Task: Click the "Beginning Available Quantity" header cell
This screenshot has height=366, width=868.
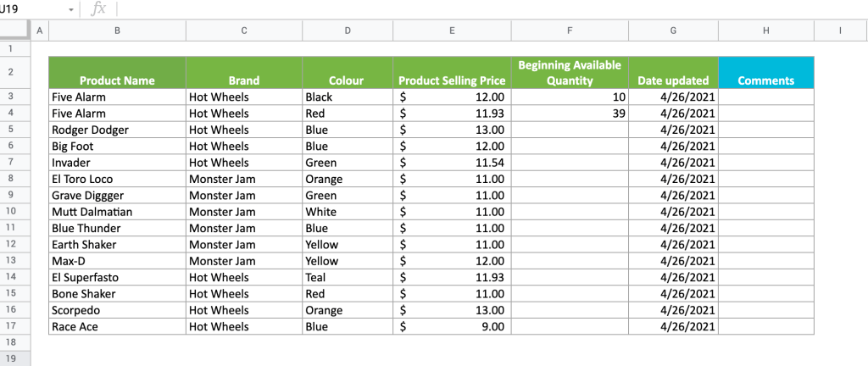Action: tap(570, 73)
